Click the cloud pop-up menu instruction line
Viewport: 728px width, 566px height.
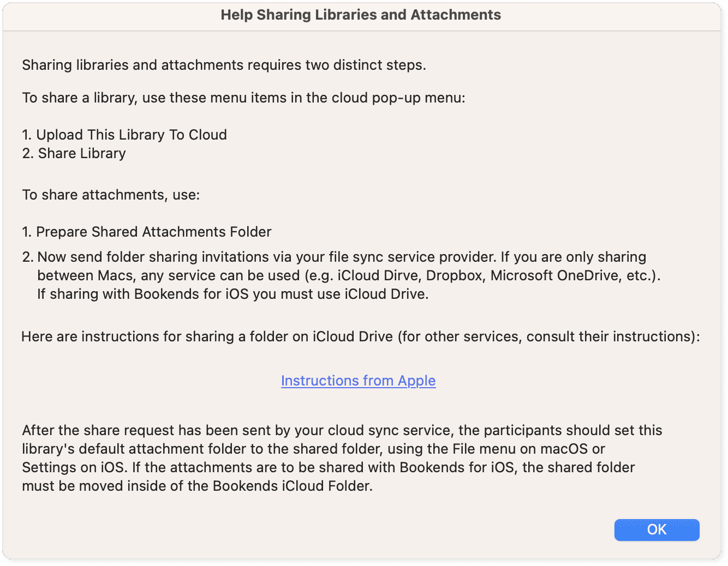click(x=243, y=98)
